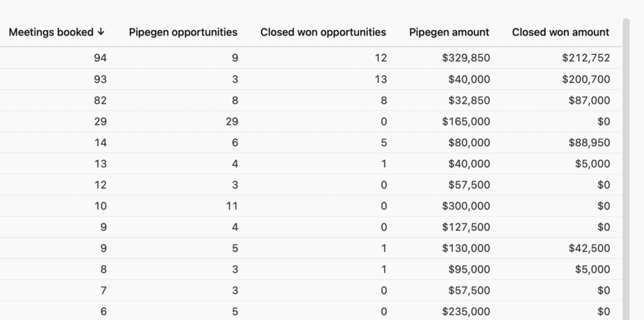Select the $235,000 pipegen amount cell
This screenshot has width=644, height=320.
click(466, 312)
